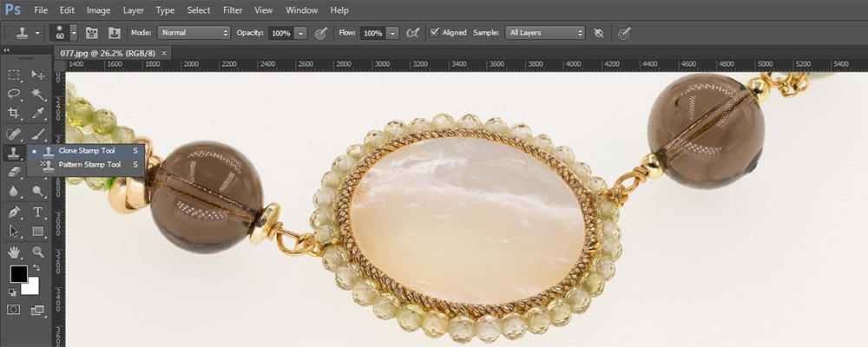Open the brush preset picker dropdown

coord(74,33)
